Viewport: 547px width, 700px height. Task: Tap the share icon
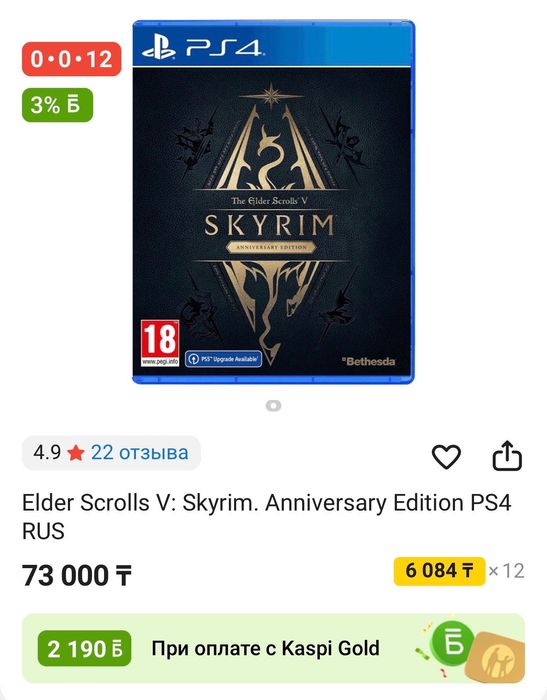click(507, 455)
